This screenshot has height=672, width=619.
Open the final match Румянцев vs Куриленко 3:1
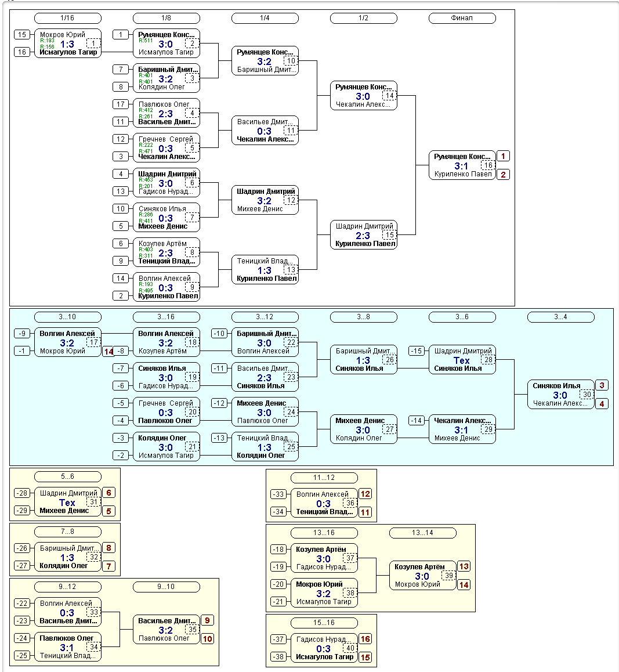tap(462, 165)
